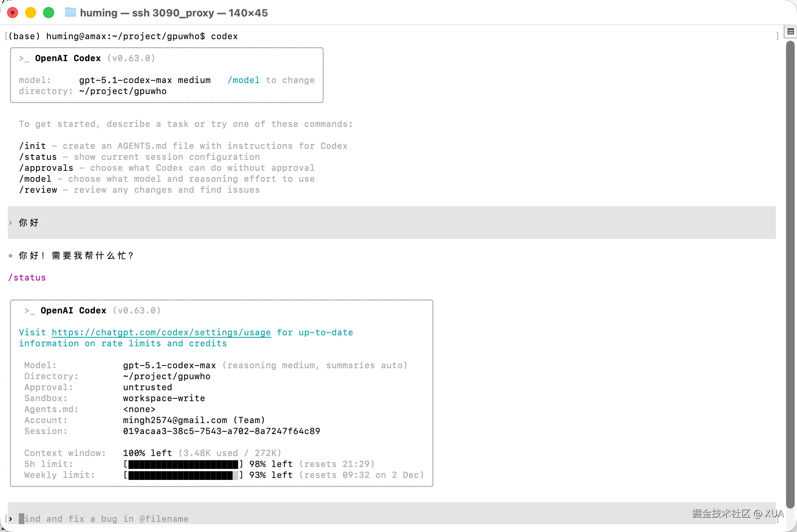Click the green fullscreen window button
The image size is (797, 532).
[x=49, y=13]
